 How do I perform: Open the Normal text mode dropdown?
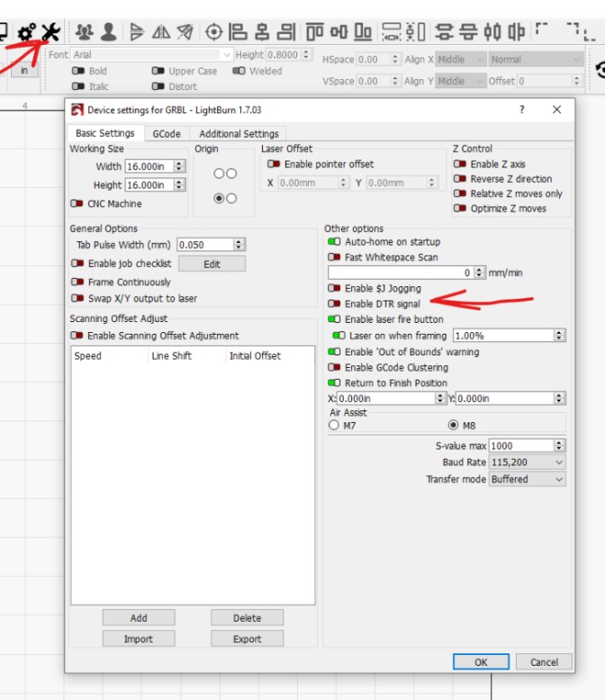(x=536, y=59)
